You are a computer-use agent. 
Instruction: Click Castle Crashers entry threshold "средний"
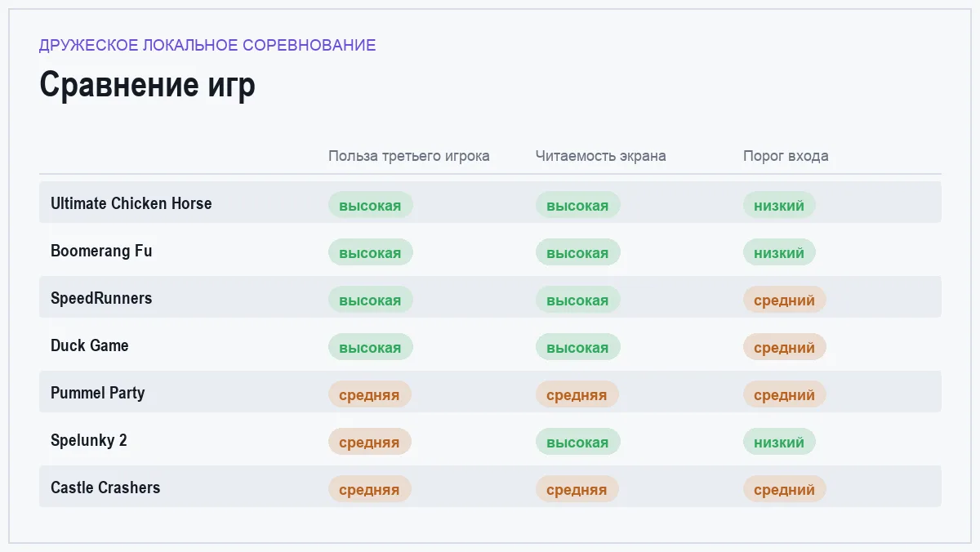pyautogui.click(x=785, y=489)
